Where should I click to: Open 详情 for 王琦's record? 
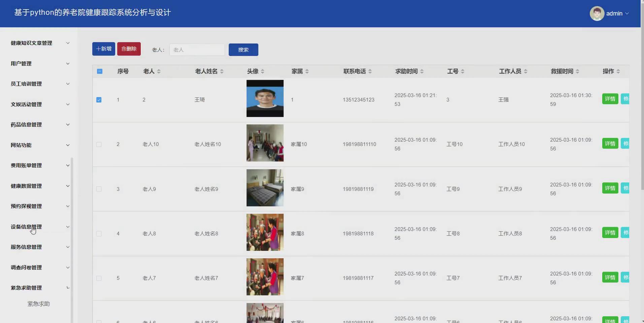tap(610, 99)
